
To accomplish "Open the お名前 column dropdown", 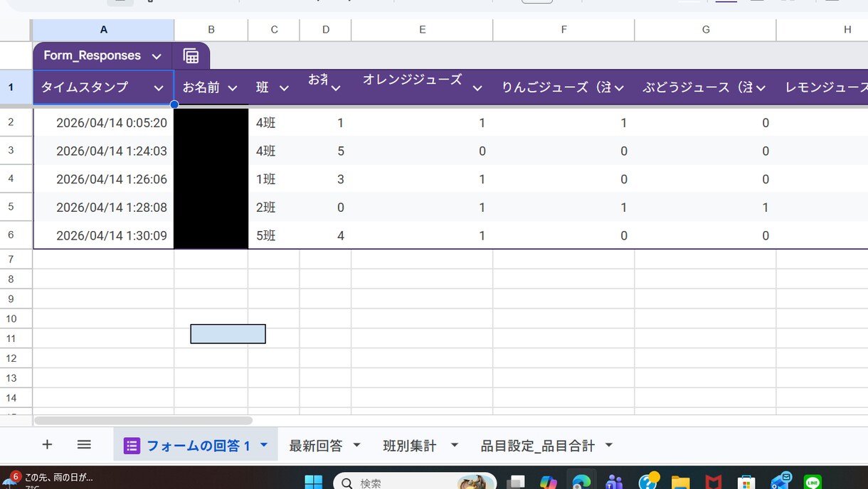I will click(233, 88).
